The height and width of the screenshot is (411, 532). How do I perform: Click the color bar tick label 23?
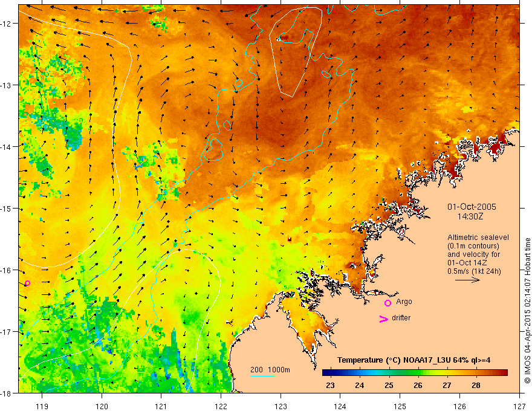coord(330,385)
